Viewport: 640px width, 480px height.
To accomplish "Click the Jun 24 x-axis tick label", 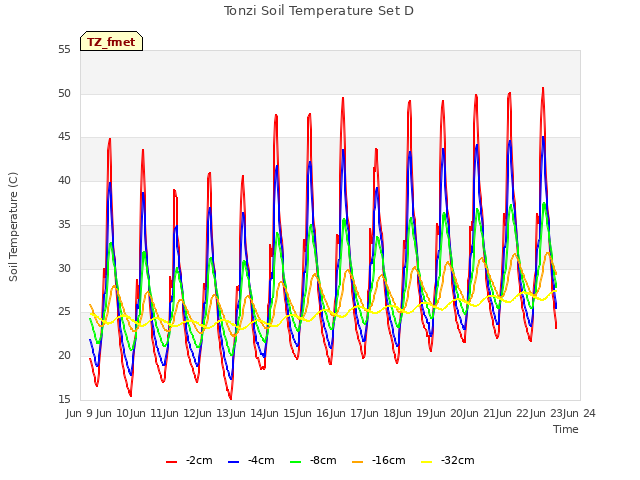I will tap(580, 414).
